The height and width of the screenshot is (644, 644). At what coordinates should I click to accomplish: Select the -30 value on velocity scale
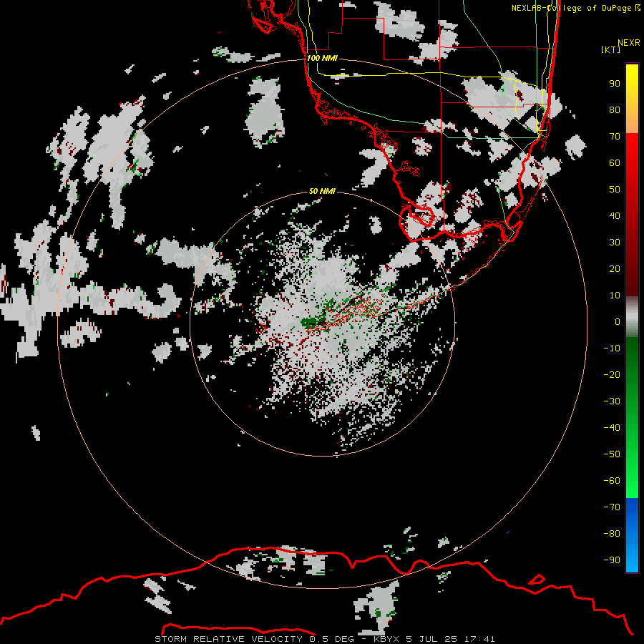click(x=612, y=401)
